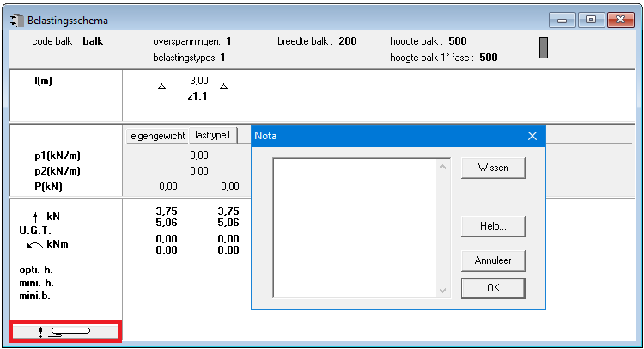Click the right support triangle icon
This screenshot has height=349, width=644.
[x=223, y=85]
